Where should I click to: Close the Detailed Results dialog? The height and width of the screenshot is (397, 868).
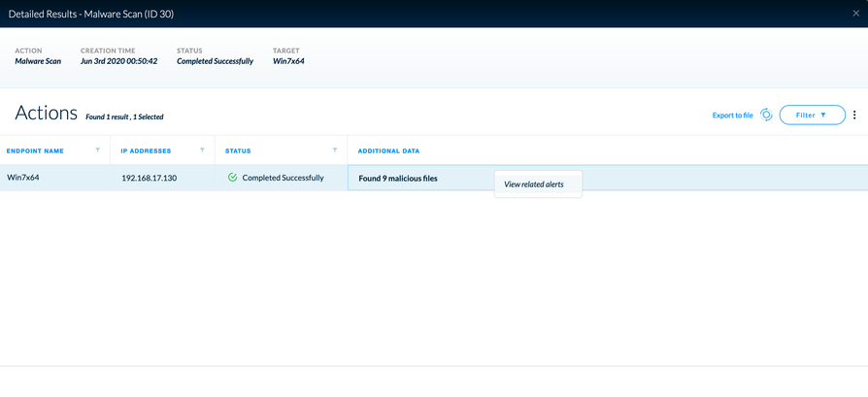click(855, 14)
